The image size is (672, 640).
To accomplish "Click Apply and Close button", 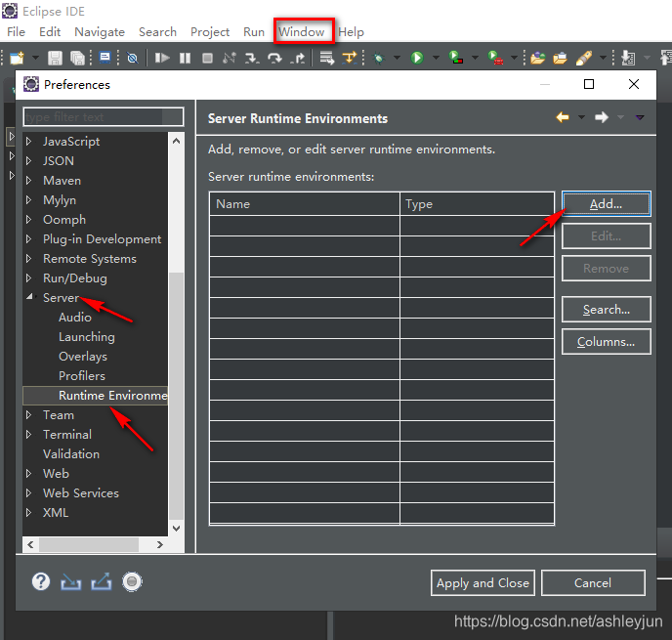I will point(483,582).
